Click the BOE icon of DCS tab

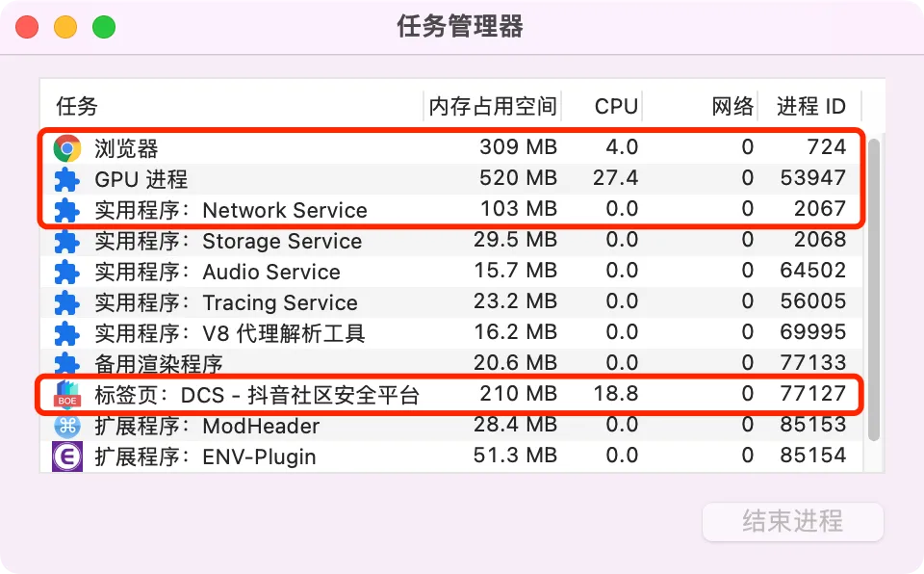[x=67, y=394]
